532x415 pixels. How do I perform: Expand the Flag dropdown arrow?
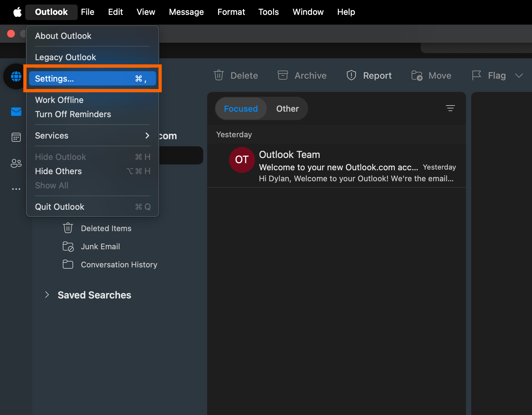click(519, 75)
